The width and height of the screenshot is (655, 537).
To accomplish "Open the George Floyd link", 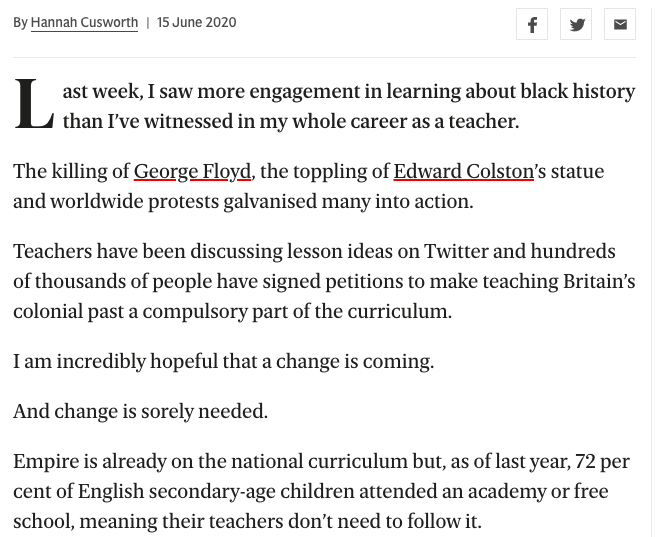I will coord(193,172).
